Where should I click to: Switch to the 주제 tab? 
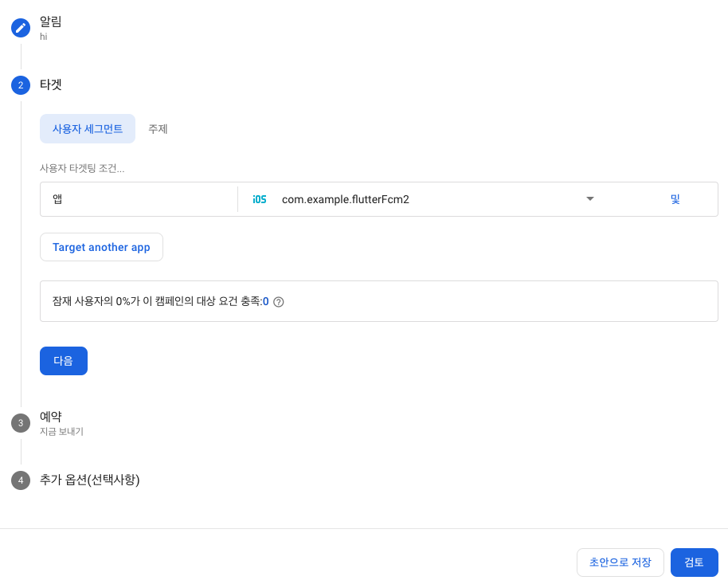click(158, 128)
